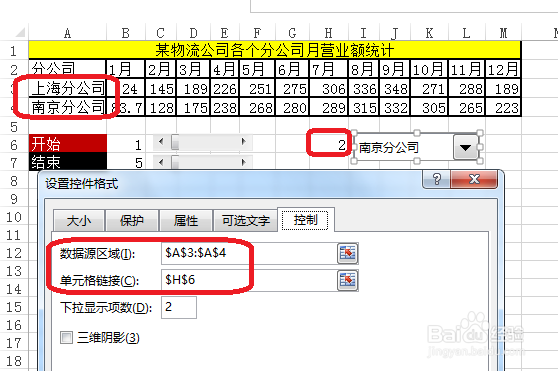Click the 结束 label cell
The height and width of the screenshot is (371, 558).
click(68, 162)
